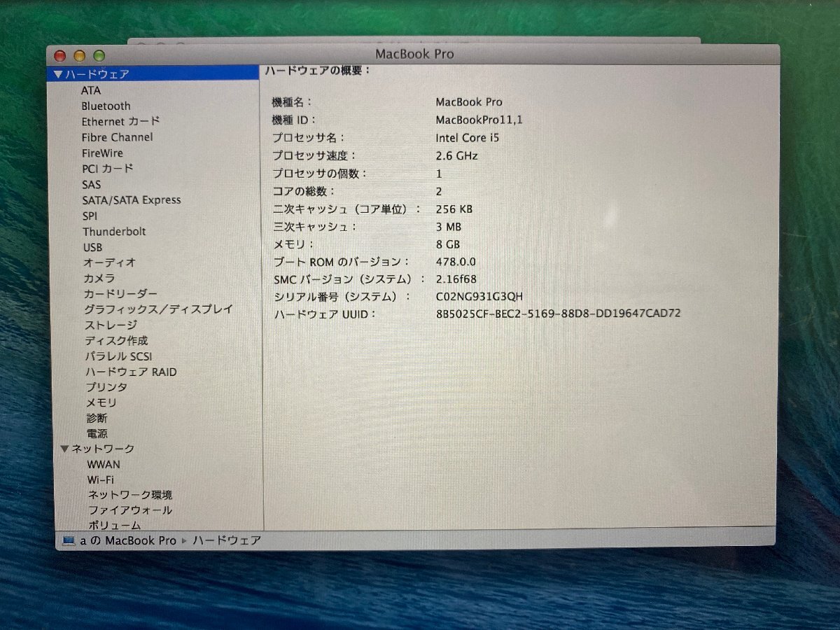Select Wi-Fi under ネットワーク
The width and height of the screenshot is (840, 630).
(x=101, y=479)
